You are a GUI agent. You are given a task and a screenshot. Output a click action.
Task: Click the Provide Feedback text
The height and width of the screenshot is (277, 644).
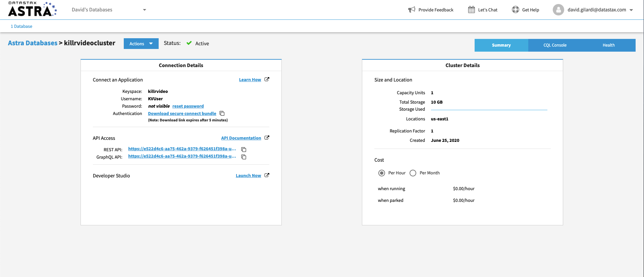click(x=436, y=10)
